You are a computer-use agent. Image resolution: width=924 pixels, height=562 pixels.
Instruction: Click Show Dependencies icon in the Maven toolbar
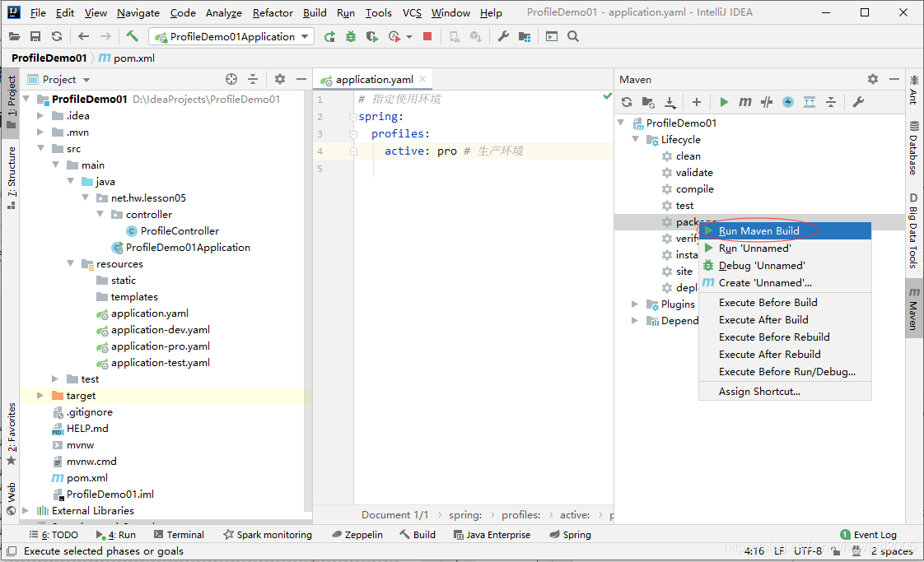810,102
